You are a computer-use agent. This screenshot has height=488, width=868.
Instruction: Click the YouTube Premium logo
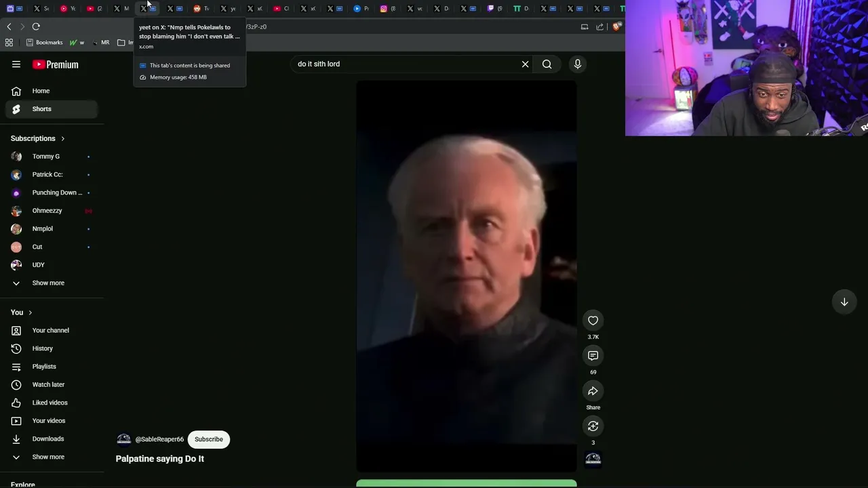point(56,64)
